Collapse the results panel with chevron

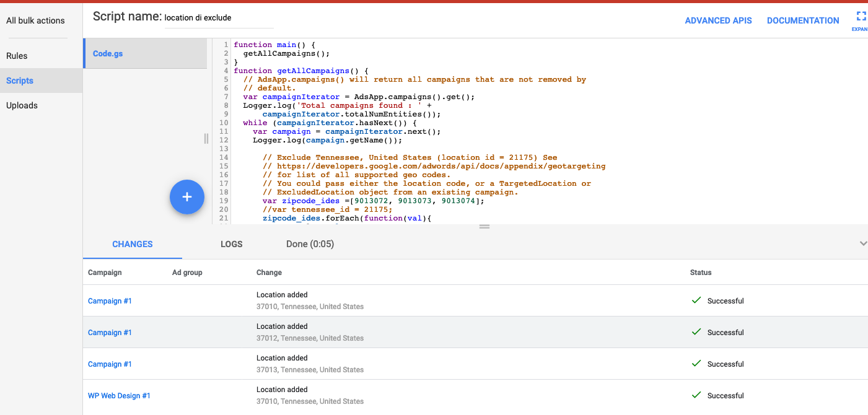[862, 244]
